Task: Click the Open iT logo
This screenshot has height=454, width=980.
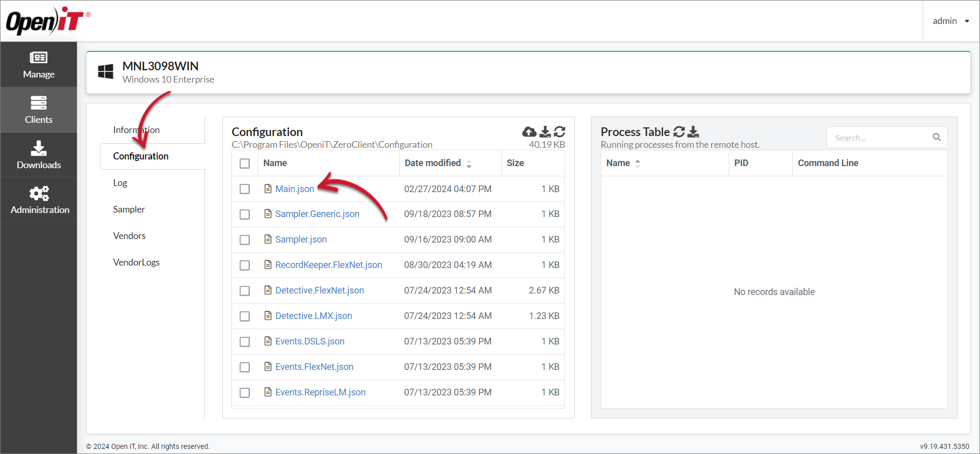Action: click(x=48, y=20)
